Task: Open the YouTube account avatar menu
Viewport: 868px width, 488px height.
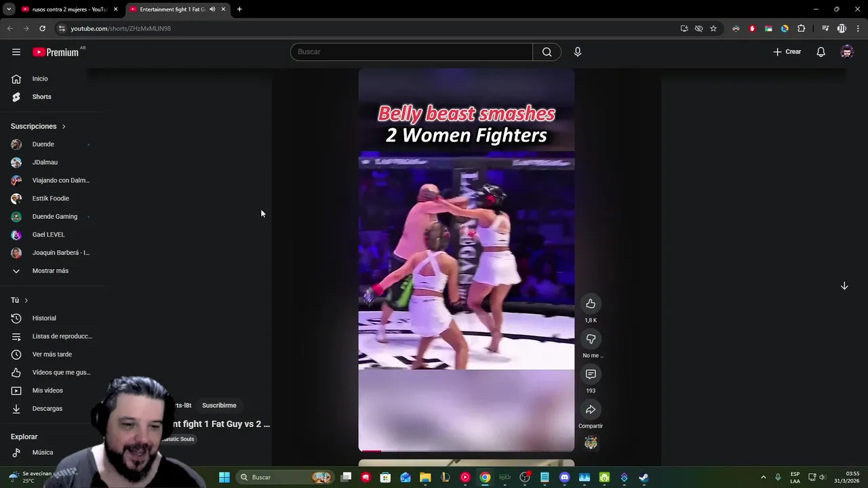Action: click(x=846, y=52)
